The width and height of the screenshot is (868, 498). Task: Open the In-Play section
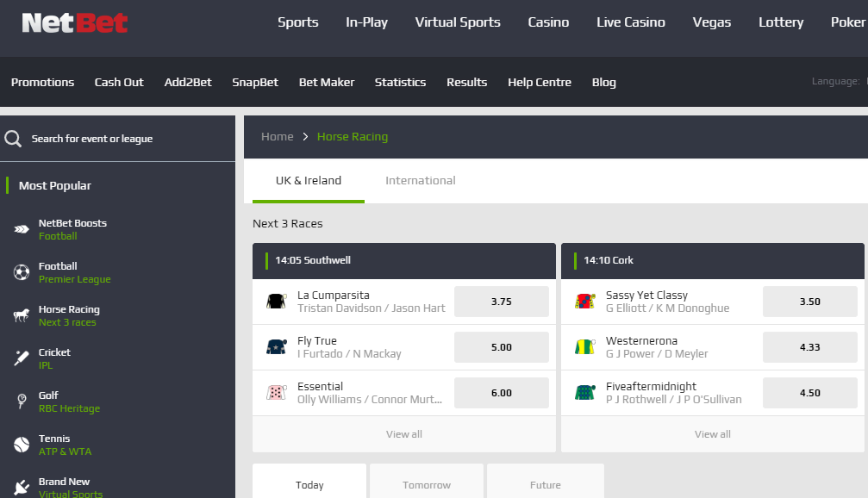(366, 22)
